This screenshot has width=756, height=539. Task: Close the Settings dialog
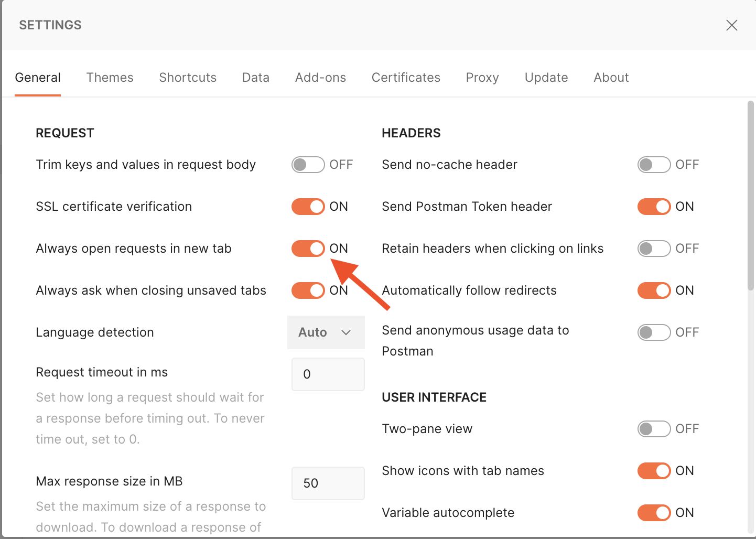pos(732,25)
